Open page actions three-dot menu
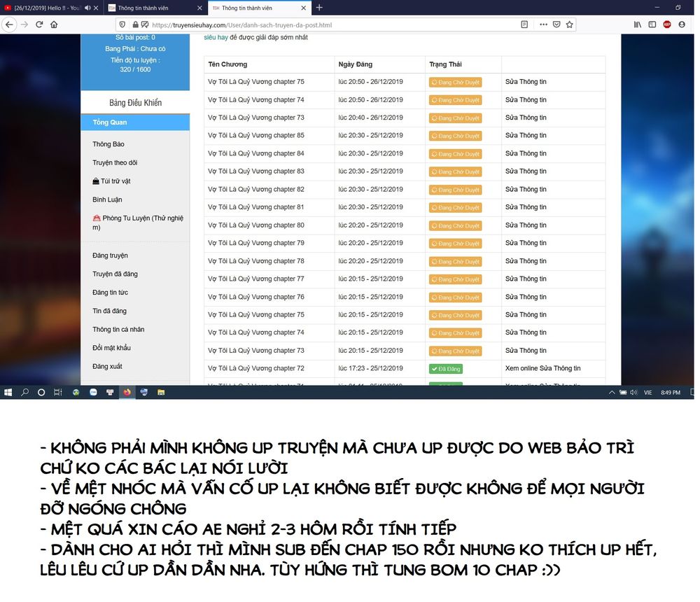The height and width of the screenshot is (602, 700). (543, 24)
